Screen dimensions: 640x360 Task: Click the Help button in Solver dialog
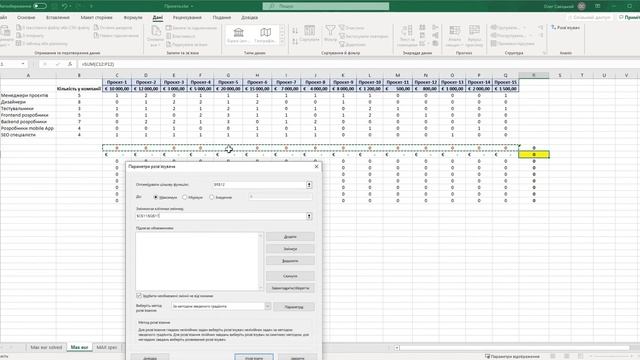(150, 357)
